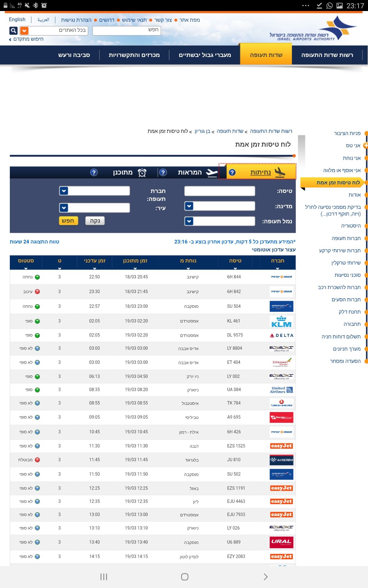This screenshot has height=588, width=368.
Task: Click the Aeroflot logo for SU 504
Action: 282,306
